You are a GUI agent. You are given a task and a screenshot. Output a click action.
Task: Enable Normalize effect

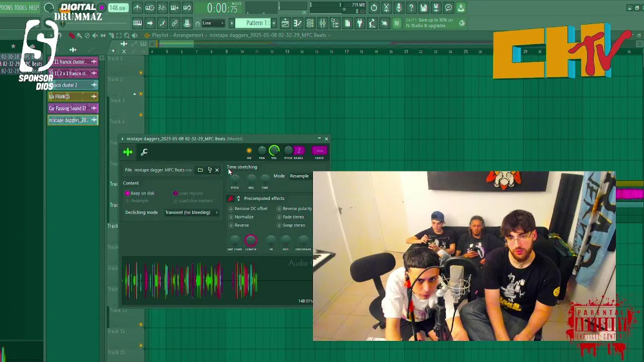coord(242,217)
